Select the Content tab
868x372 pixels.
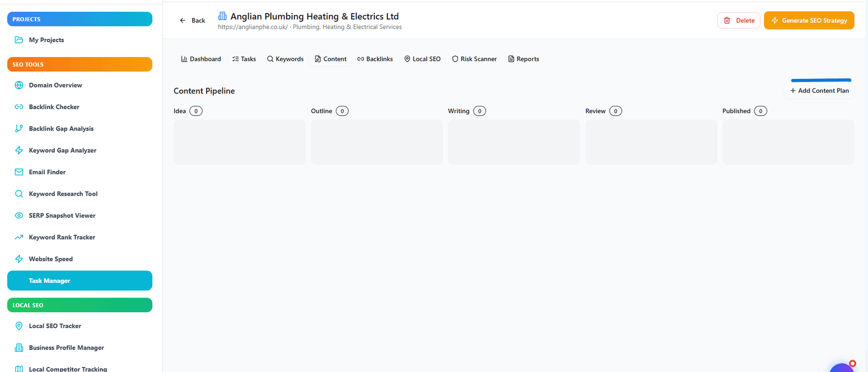click(330, 59)
